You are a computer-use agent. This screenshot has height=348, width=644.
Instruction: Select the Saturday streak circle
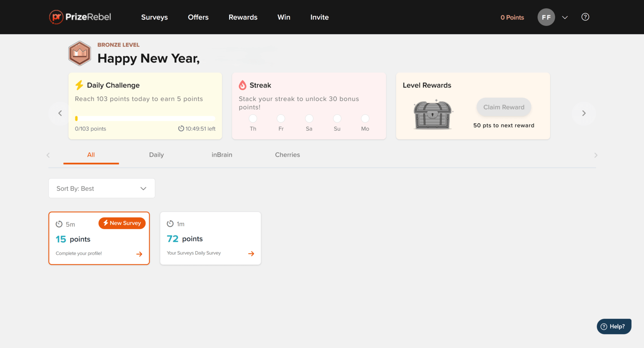[x=309, y=118]
